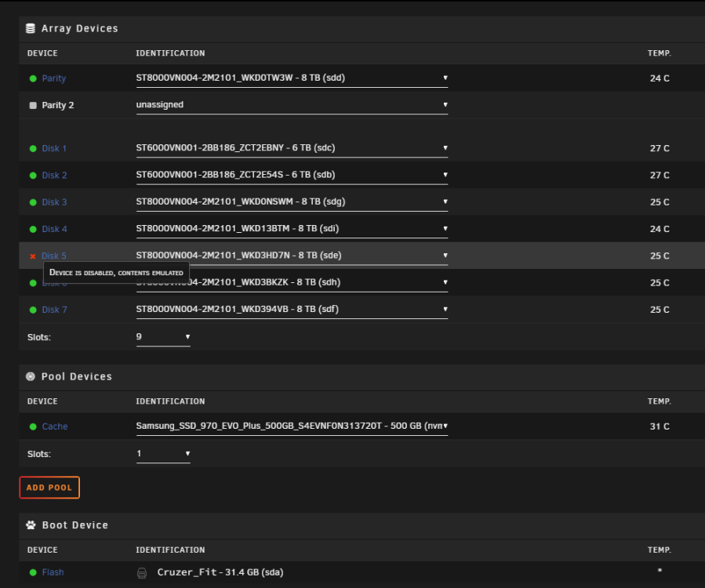This screenshot has height=588, width=705.
Task: Click the Cache temperature value 31 C
Action: pyautogui.click(x=660, y=426)
